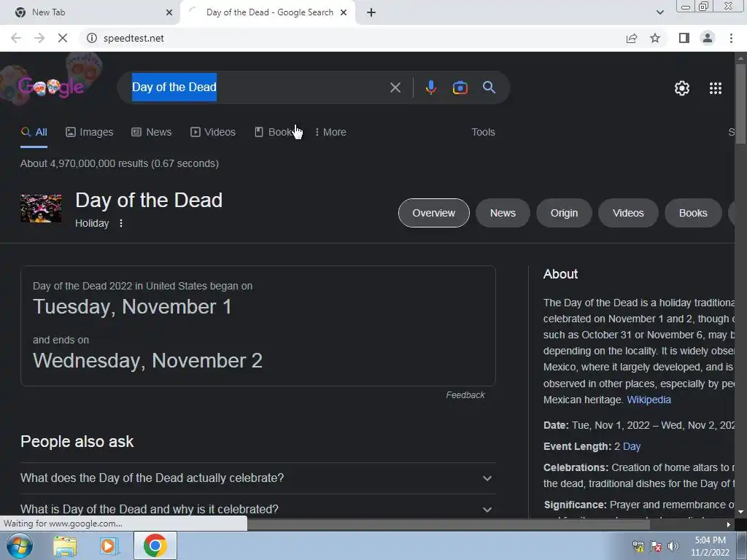The width and height of the screenshot is (747, 560).
Task: Open the taskbar clock showing 5:04 PM
Action: (710, 546)
